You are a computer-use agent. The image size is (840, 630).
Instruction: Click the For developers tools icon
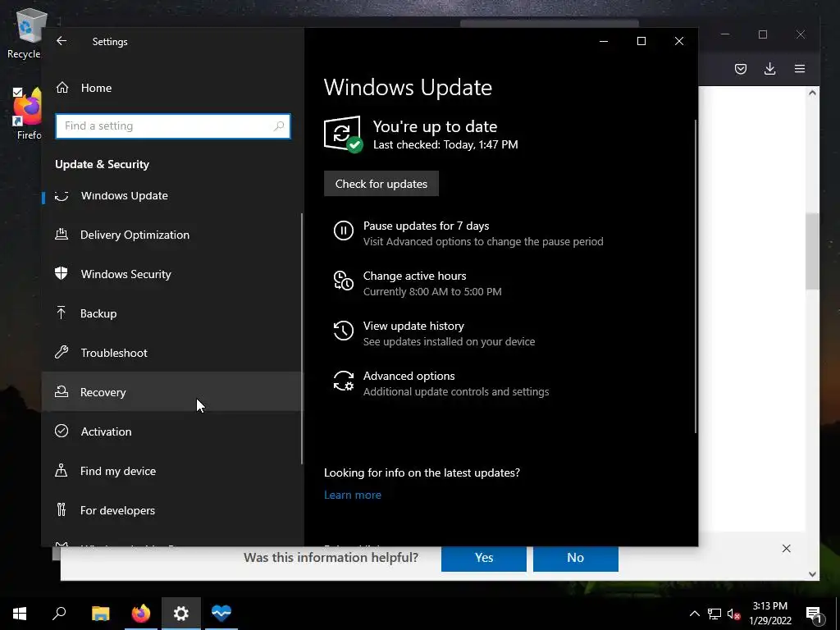[61, 509]
